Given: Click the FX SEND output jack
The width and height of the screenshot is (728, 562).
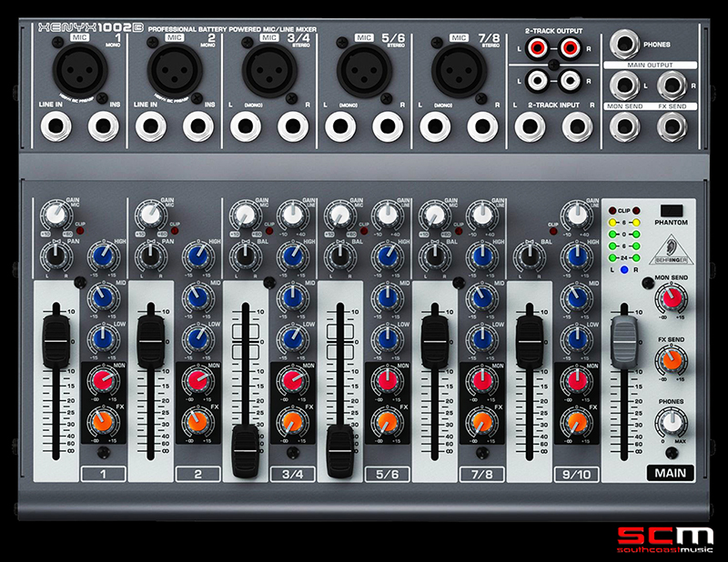Looking at the screenshot, I should 672,126.
